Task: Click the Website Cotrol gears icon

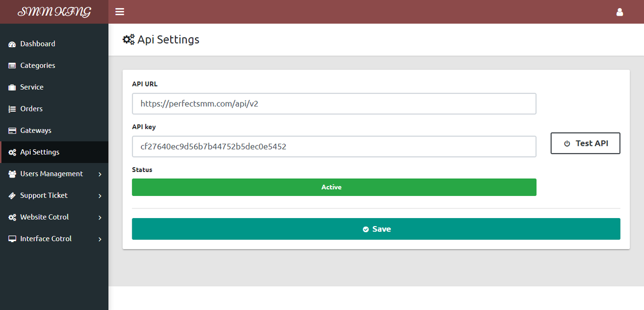Action: point(12,217)
